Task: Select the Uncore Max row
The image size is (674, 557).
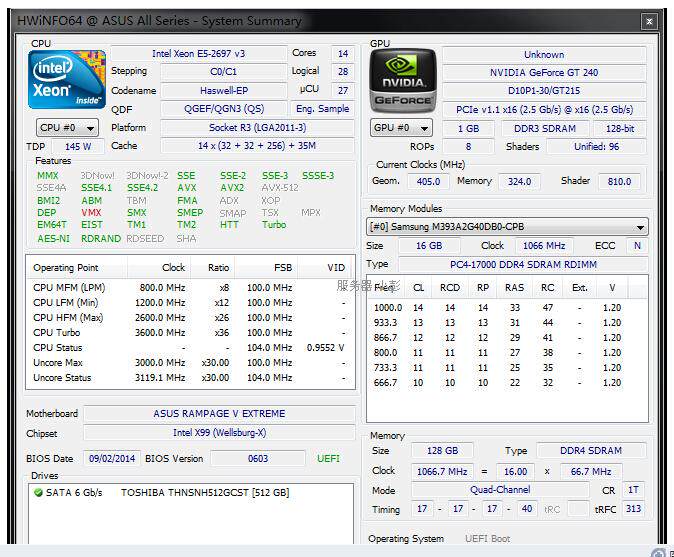Action: [x=190, y=363]
